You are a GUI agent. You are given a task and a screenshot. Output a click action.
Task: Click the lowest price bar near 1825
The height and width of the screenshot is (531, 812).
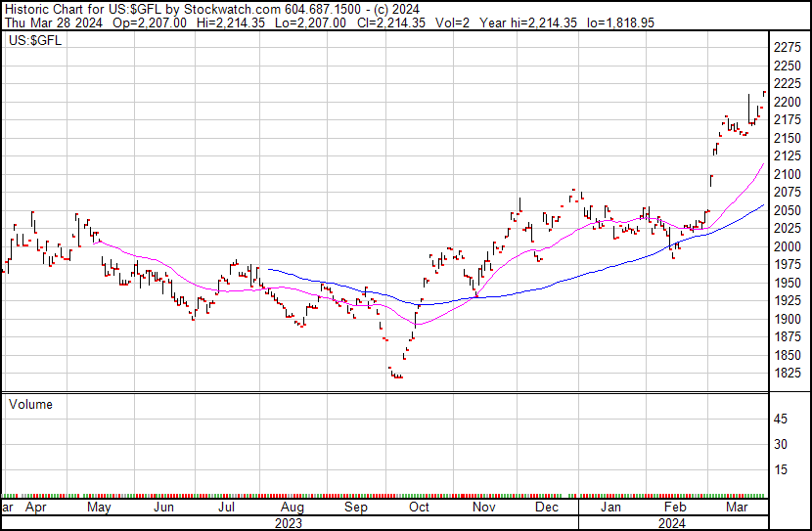point(396,375)
